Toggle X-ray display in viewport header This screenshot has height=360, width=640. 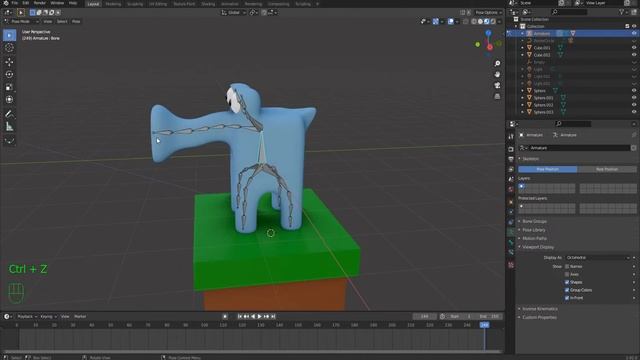(x=466, y=21)
